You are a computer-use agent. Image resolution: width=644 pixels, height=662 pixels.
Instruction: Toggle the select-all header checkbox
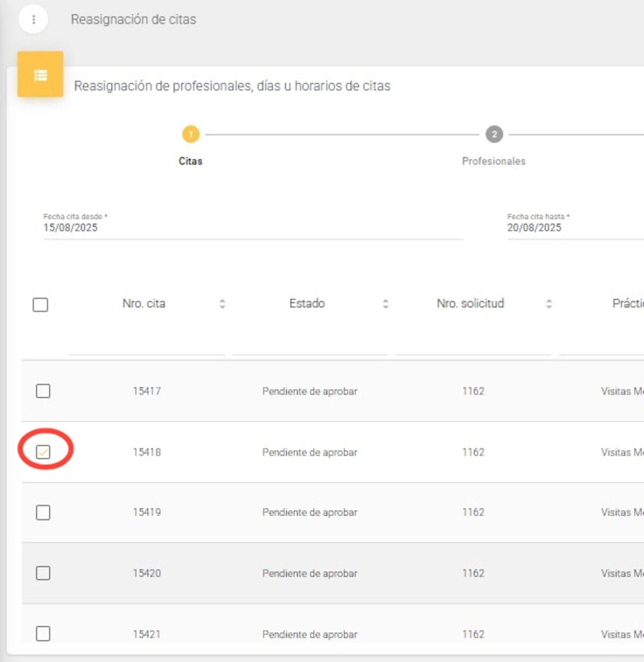coord(40,304)
